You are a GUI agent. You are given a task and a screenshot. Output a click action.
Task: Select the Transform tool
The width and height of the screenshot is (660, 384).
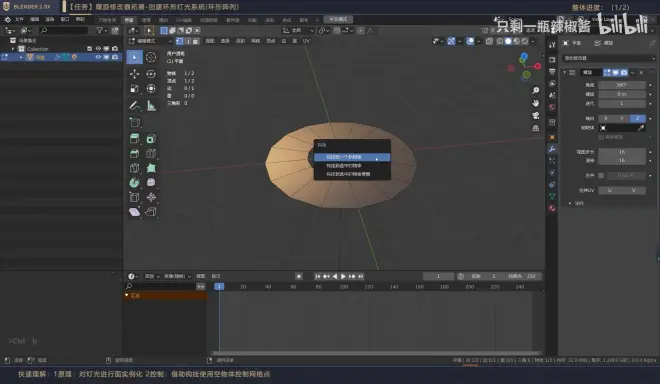(151, 88)
